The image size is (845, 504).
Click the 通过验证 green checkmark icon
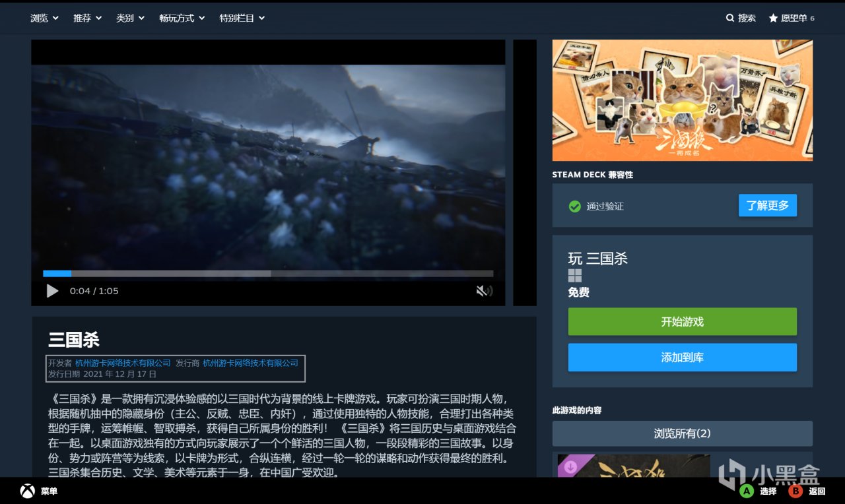pos(575,206)
